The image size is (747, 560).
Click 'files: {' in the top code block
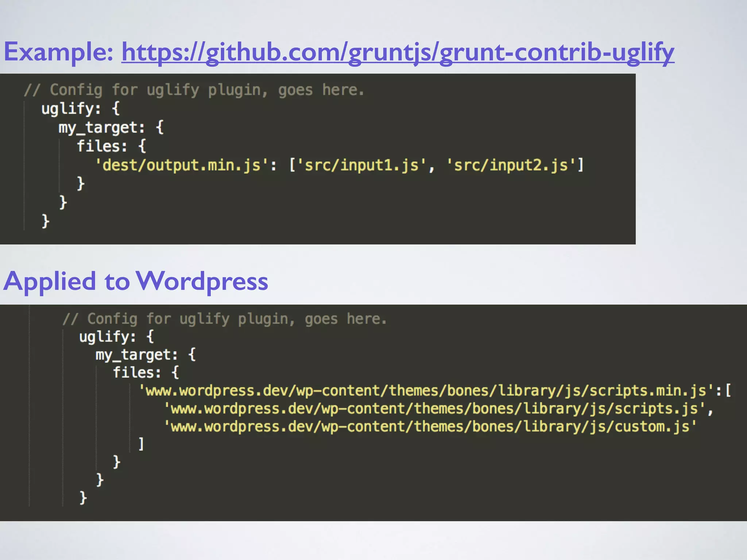coord(111,146)
